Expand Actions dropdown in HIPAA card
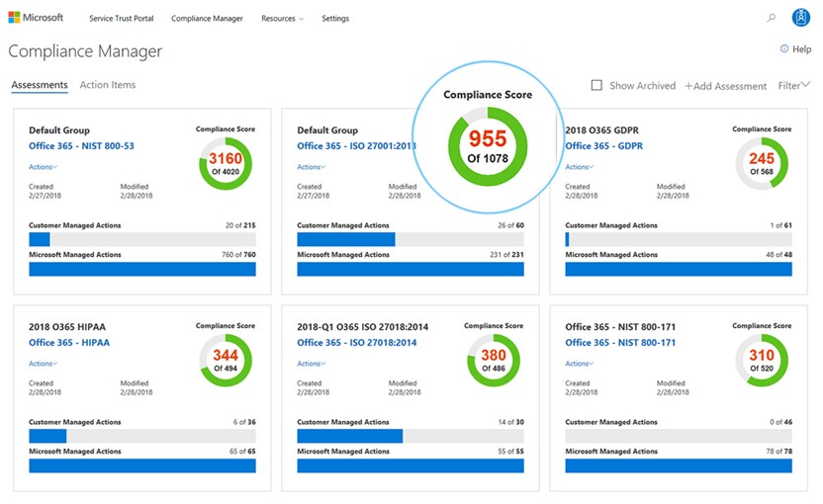 coord(43,364)
